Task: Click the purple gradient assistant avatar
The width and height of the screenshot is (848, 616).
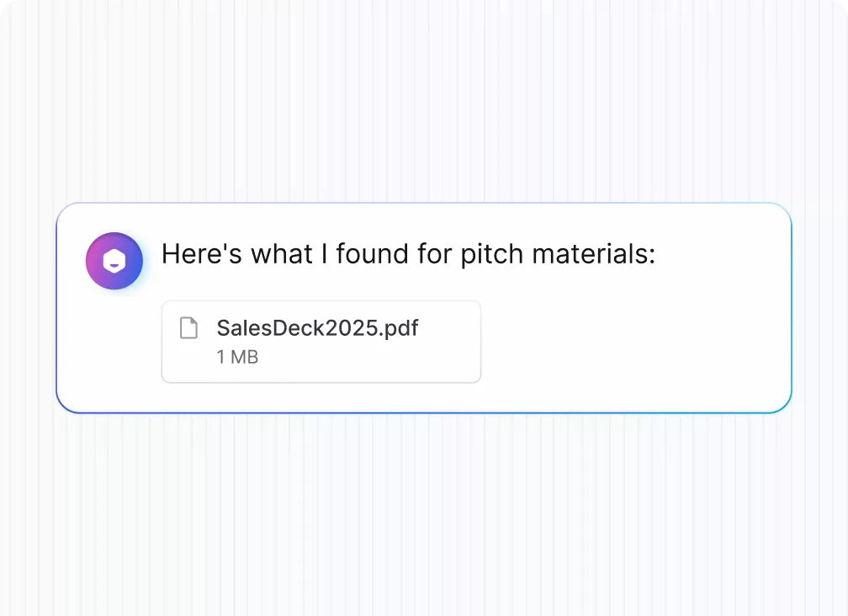Action: pyautogui.click(x=114, y=261)
